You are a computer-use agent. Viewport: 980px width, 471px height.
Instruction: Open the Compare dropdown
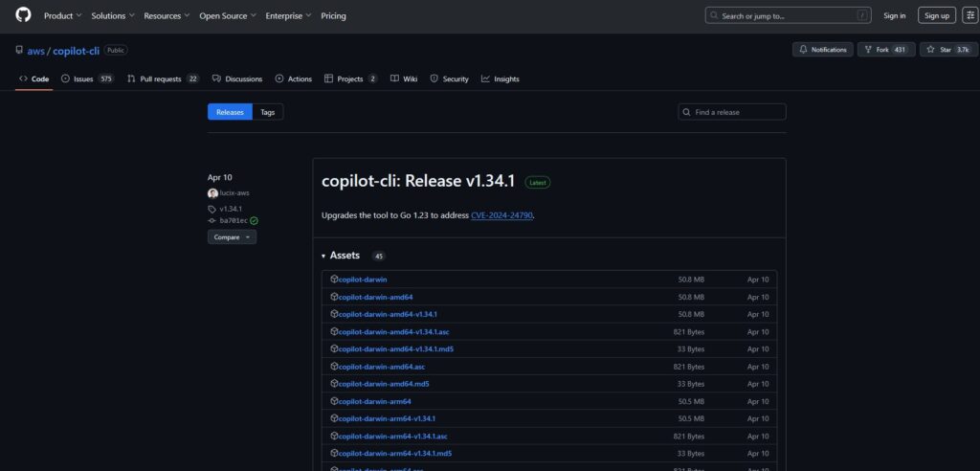click(x=232, y=237)
